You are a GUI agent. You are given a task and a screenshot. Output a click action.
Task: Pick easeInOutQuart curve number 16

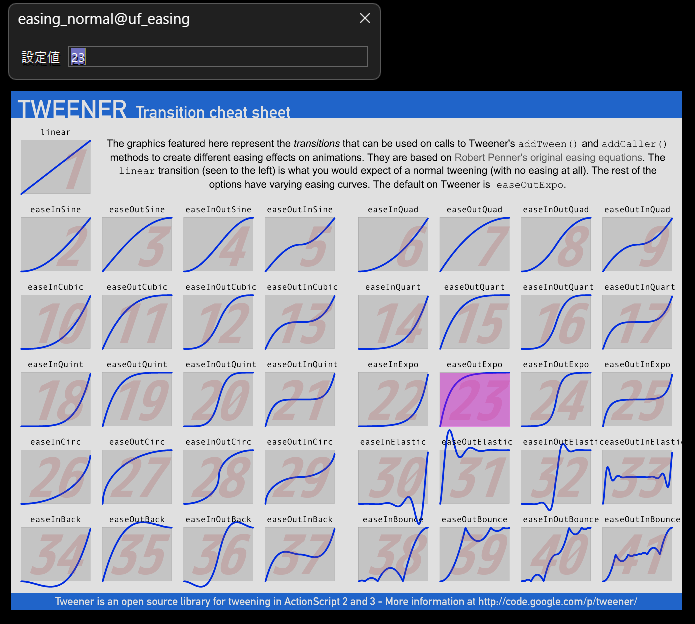pyautogui.click(x=556, y=322)
